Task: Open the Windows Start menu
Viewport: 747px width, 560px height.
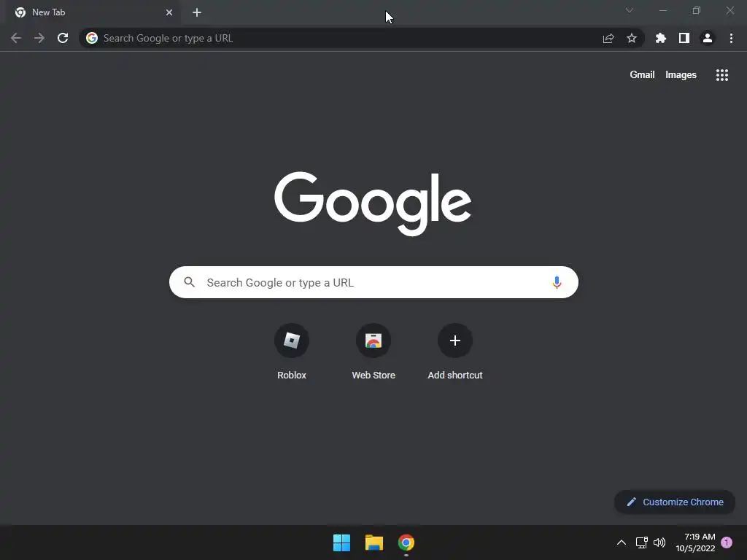Action: [341, 542]
